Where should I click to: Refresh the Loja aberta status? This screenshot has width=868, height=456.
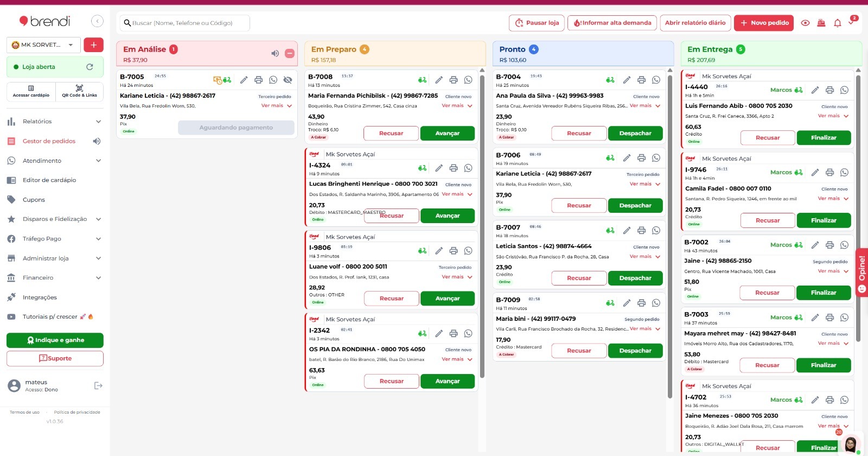pyautogui.click(x=90, y=67)
